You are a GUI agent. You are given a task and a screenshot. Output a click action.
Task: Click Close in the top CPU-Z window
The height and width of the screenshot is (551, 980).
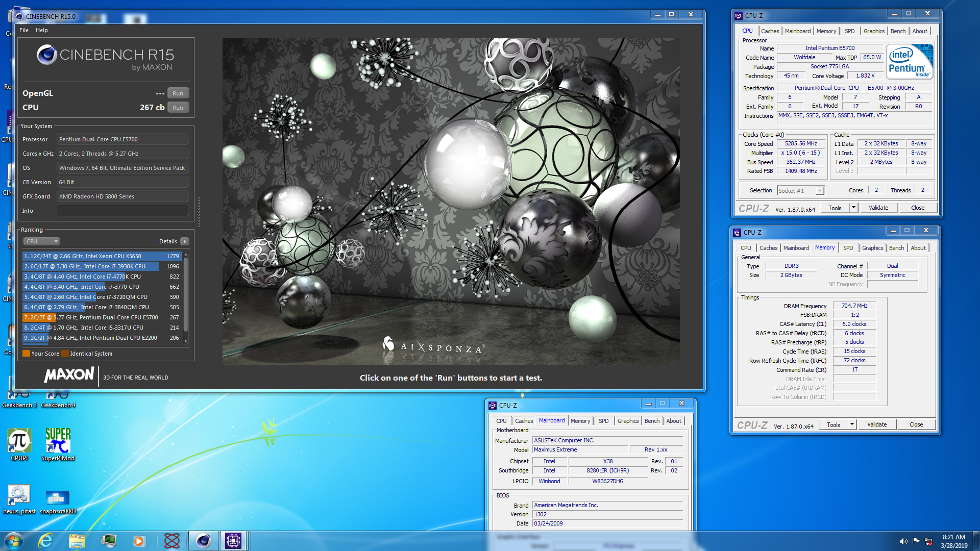(918, 208)
